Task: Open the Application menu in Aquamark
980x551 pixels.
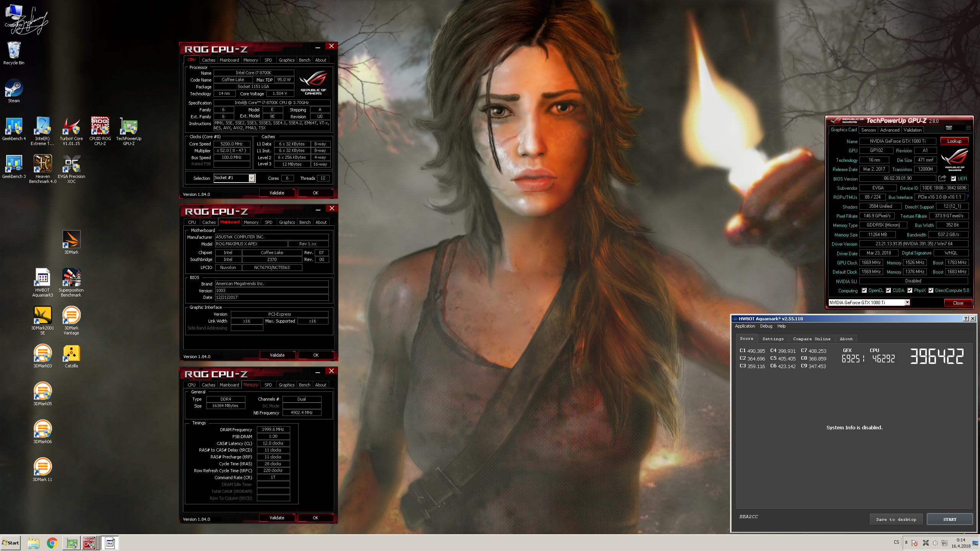Action: click(745, 326)
